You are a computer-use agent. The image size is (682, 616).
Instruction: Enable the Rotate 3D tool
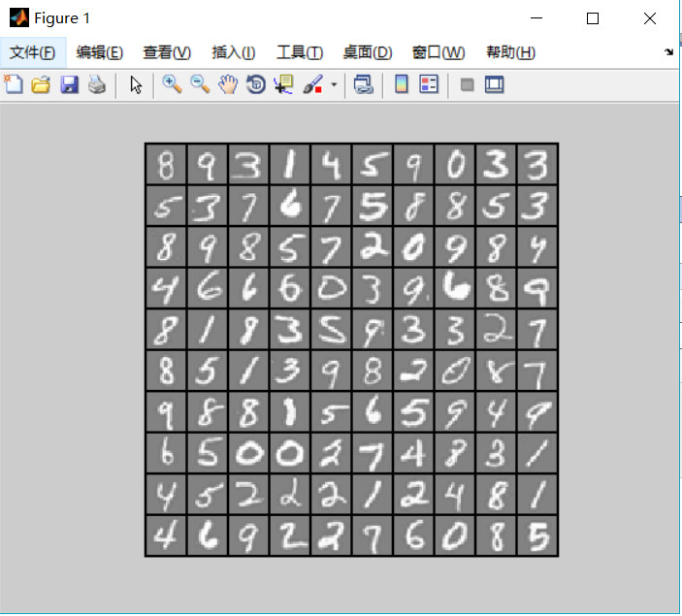tap(256, 84)
